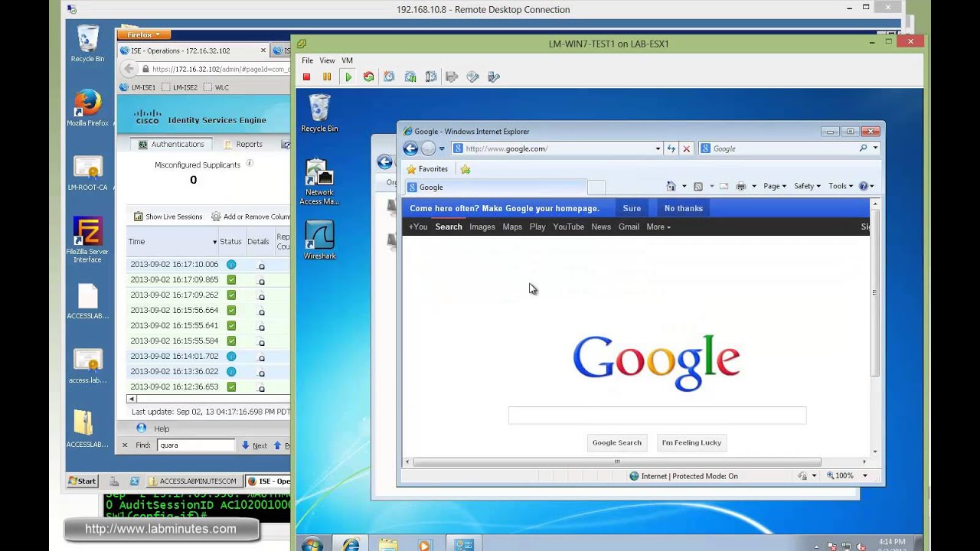
Task: Click Next in Firefox find bar
Action: point(254,445)
